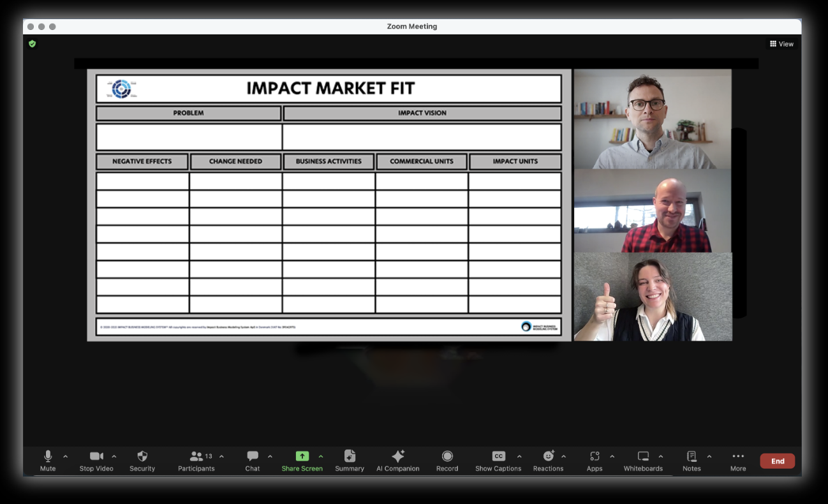Expand the chevron next to Reactions

(x=563, y=456)
